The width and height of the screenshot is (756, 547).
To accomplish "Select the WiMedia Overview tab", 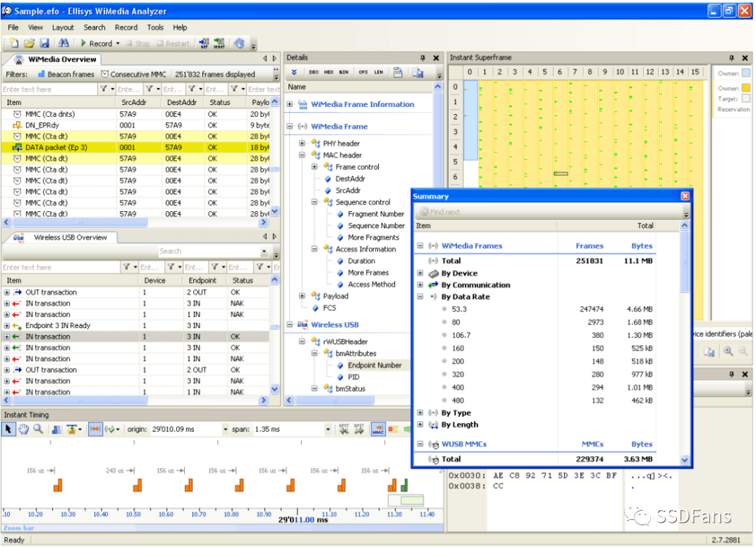I will pyautogui.click(x=56, y=59).
